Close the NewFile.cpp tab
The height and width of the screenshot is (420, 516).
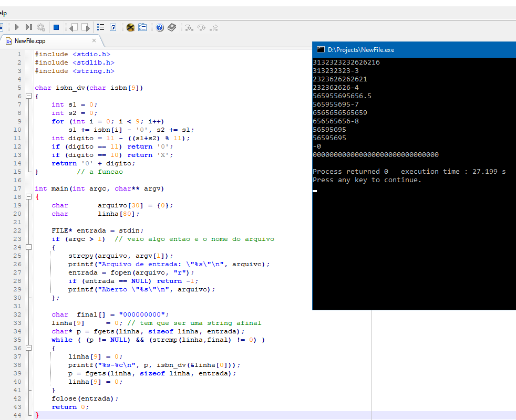[x=94, y=40]
